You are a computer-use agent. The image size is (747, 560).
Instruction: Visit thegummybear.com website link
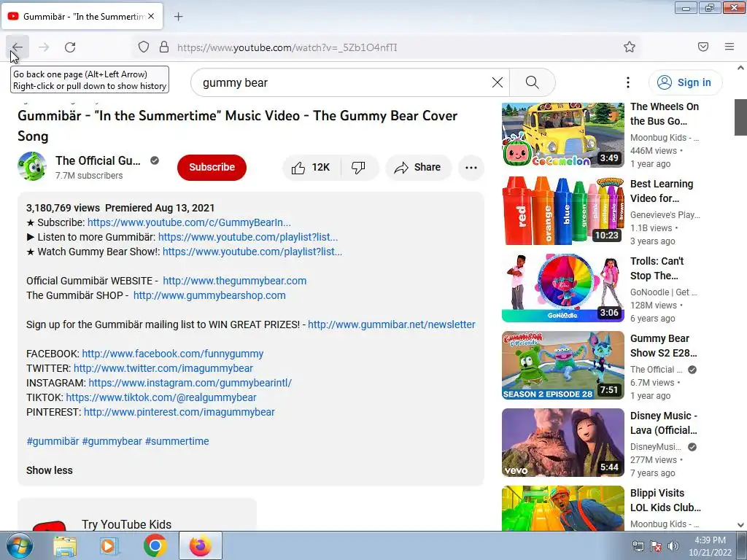pos(235,281)
